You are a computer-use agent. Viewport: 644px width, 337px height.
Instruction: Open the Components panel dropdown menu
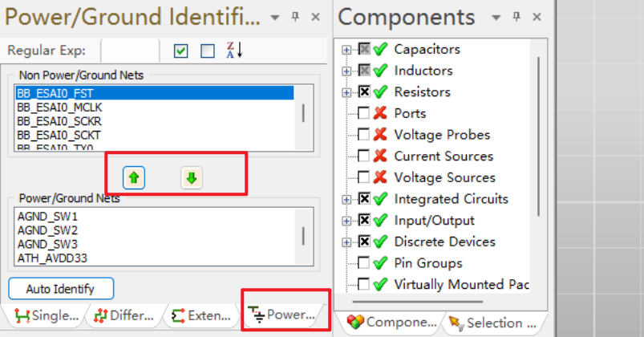click(496, 18)
